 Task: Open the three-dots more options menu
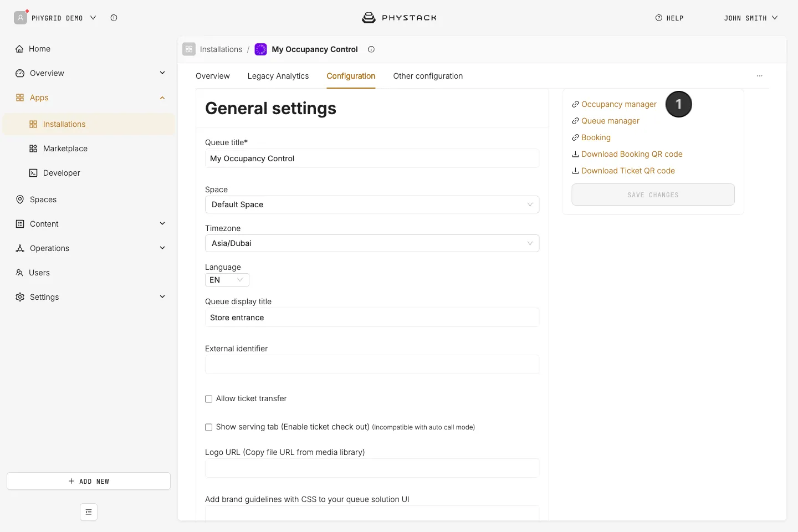point(760,76)
